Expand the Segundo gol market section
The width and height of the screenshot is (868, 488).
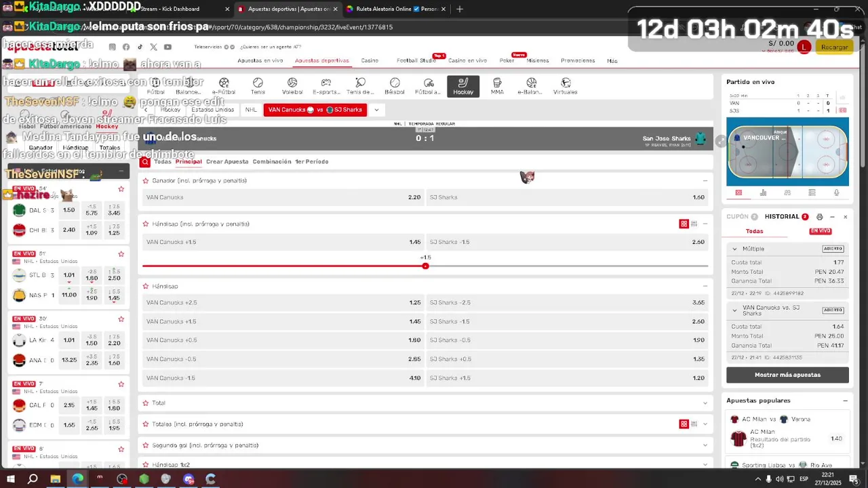pyautogui.click(x=705, y=446)
